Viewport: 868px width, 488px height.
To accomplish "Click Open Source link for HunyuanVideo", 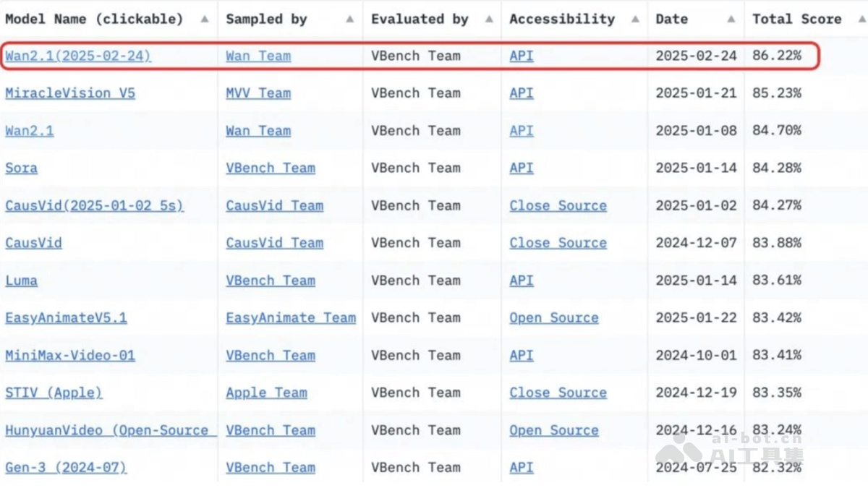I will coord(554,431).
